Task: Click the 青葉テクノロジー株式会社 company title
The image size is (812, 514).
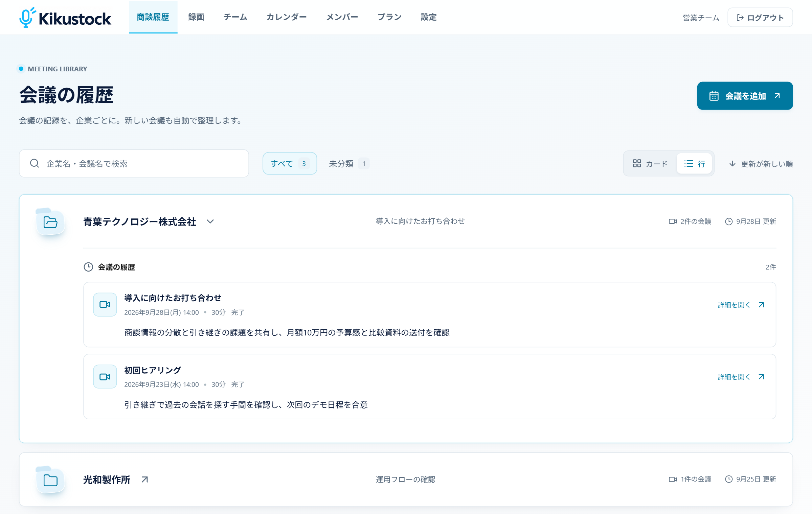Action: pos(140,222)
